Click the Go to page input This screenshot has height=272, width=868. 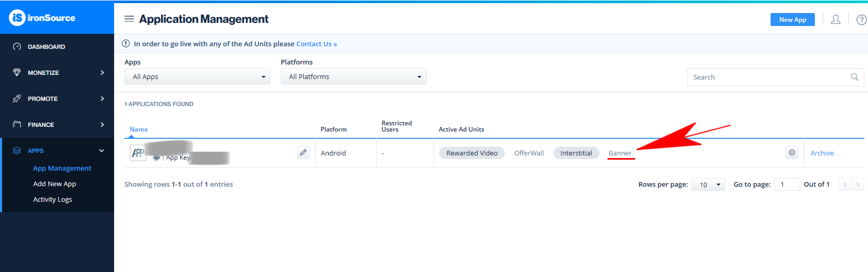(787, 185)
